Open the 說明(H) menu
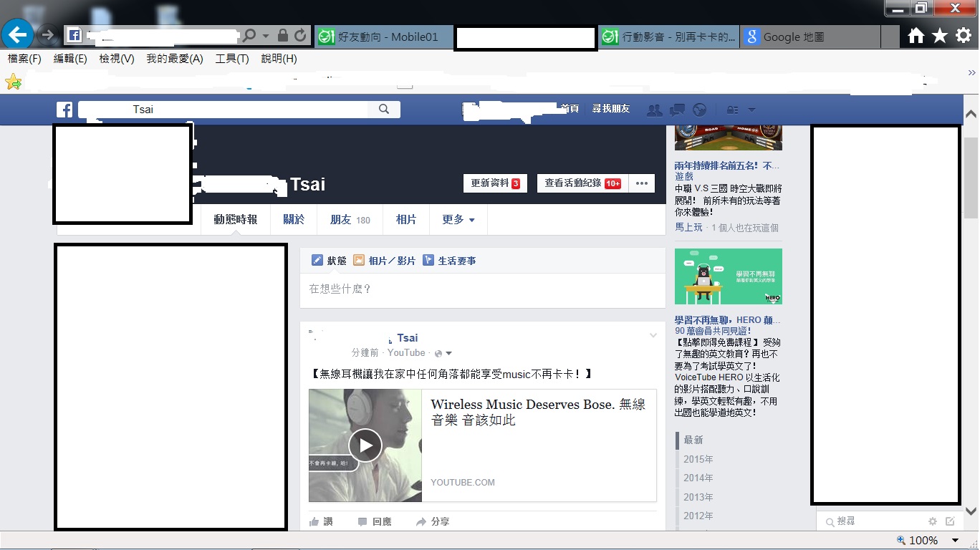980x550 pixels. (x=279, y=59)
